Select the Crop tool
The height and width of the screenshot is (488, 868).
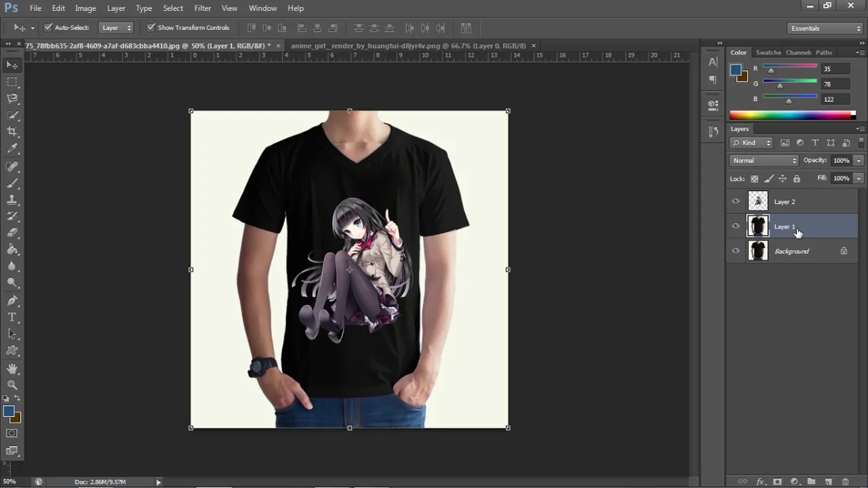pyautogui.click(x=12, y=132)
